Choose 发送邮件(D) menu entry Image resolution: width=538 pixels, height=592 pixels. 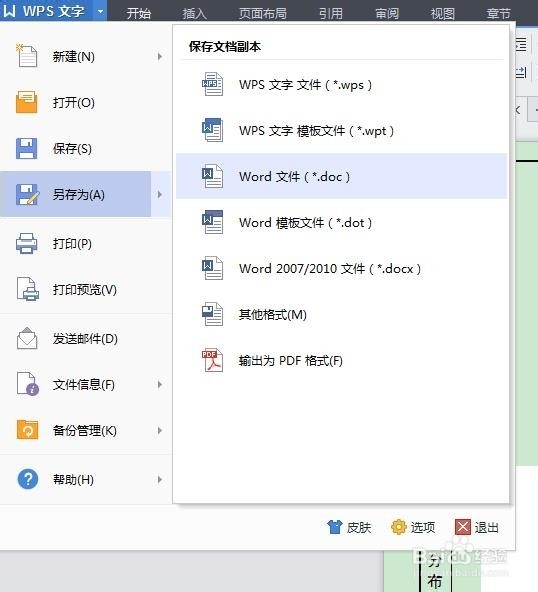(85, 339)
